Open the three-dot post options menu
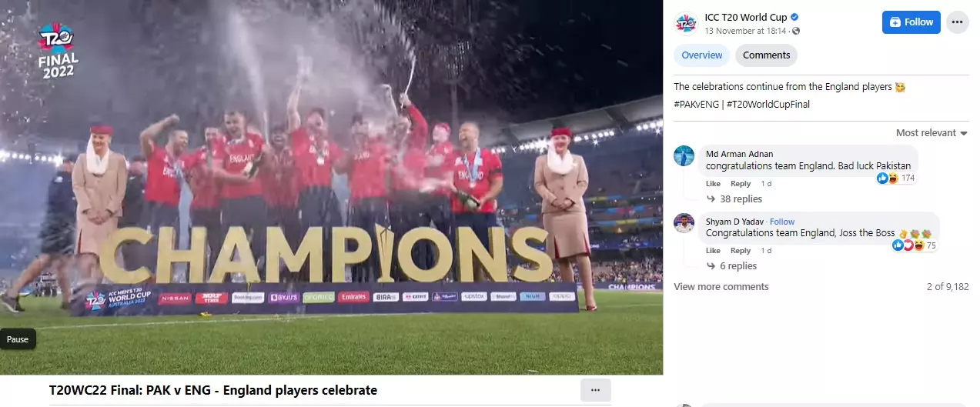The width and height of the screenshot is (980, 407). click(x=957, y=22)
